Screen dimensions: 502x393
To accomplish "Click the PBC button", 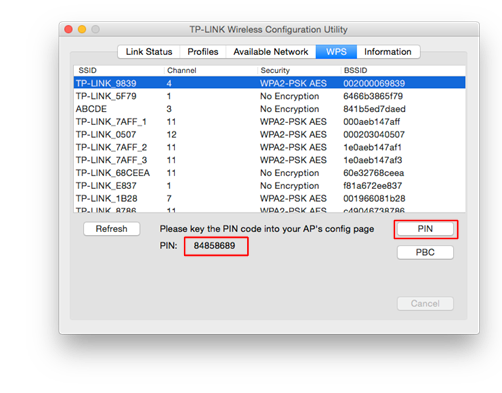I will coord(425,252).
